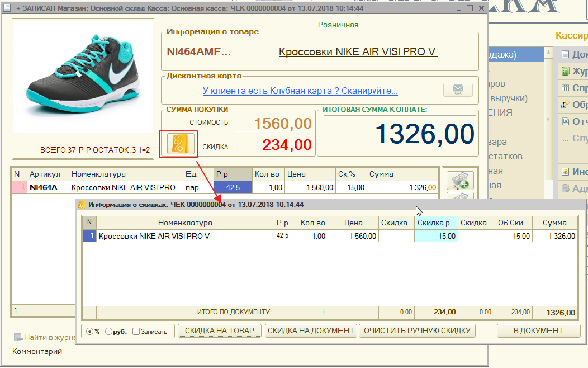In background window, select highlighted item ending 'одажа)'
Viewport: 588px width, 368px height.
click(x=516, y=54)
